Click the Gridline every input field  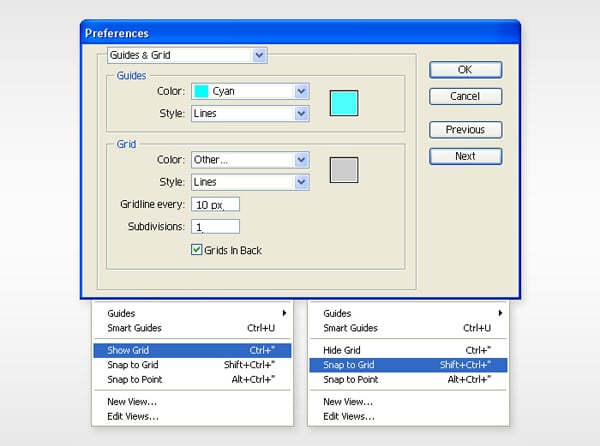pos(215,205)
